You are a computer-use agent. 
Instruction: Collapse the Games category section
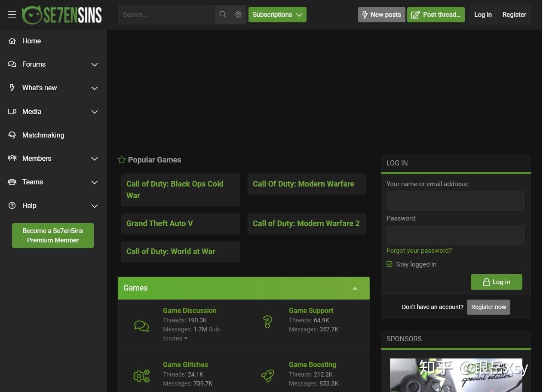point(355,288)
